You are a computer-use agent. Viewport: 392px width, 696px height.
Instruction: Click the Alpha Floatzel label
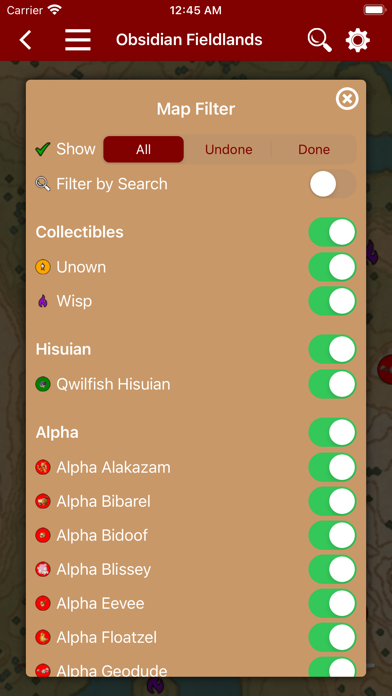(x=107, y=637)
